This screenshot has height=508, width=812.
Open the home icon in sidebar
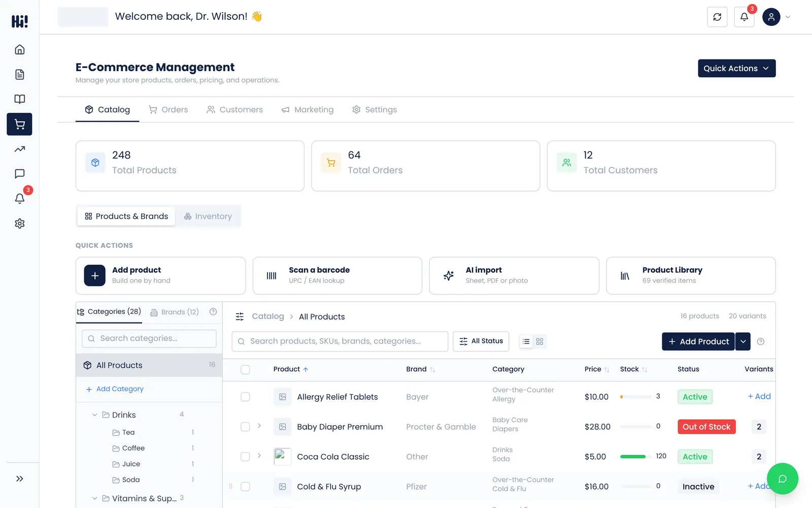[19, 49]
